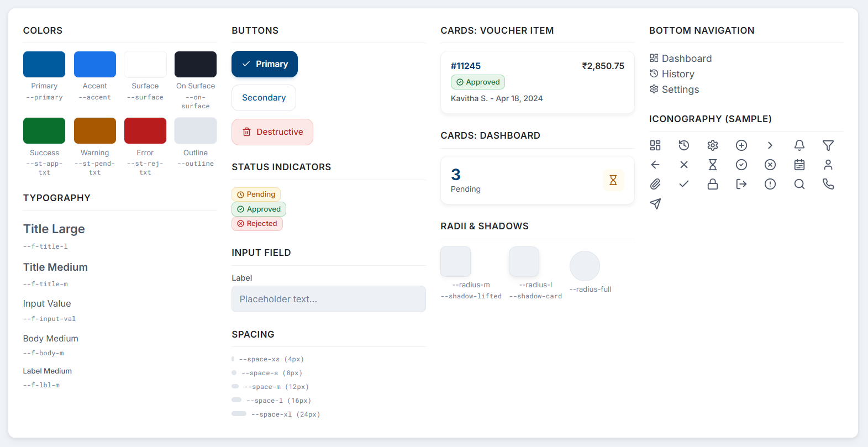Click the ₹2,850.75 voucher amount
This screenshot has width=868, height=447.
603,66
